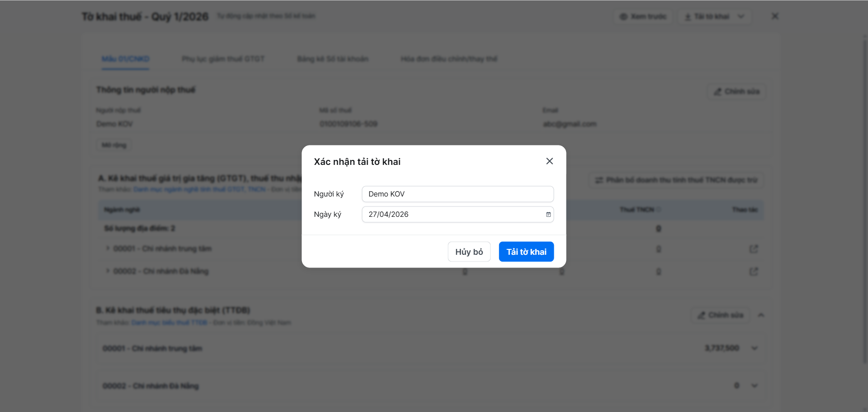868x412 pixels.
Task: Click the Xem trước eye icon
Action: click(623, 17)
